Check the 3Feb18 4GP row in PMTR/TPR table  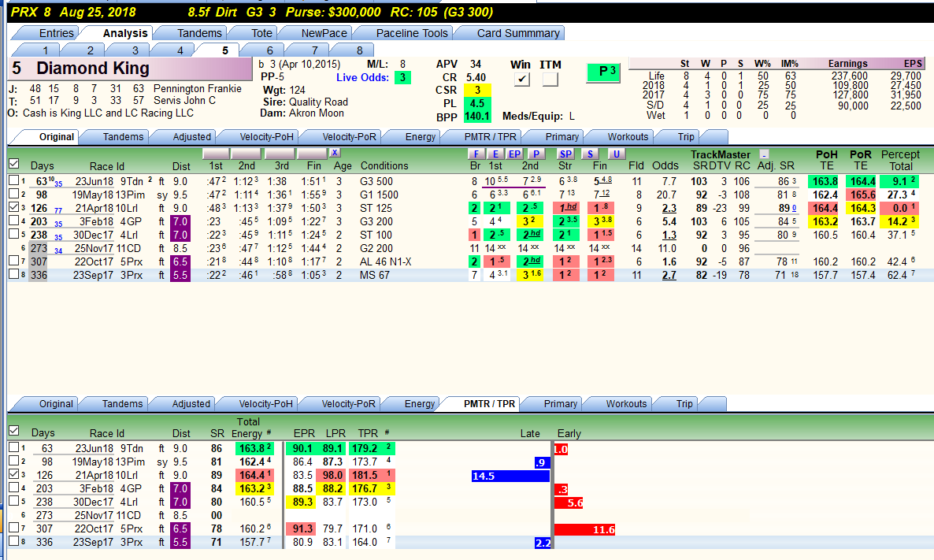[x=13, y=488]
